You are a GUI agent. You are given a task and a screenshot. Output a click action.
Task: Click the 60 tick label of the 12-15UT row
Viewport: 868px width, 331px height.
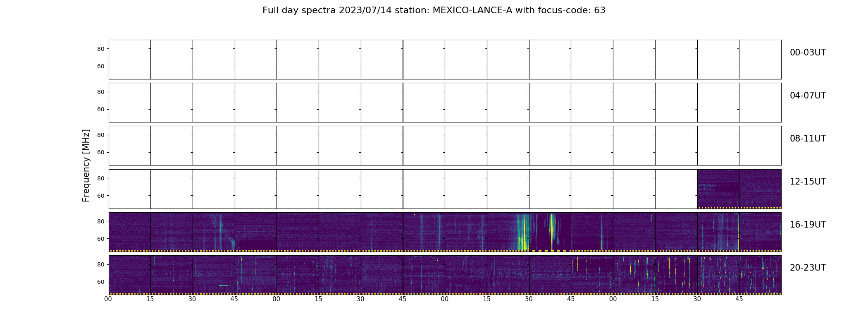[x=101, y=196]
